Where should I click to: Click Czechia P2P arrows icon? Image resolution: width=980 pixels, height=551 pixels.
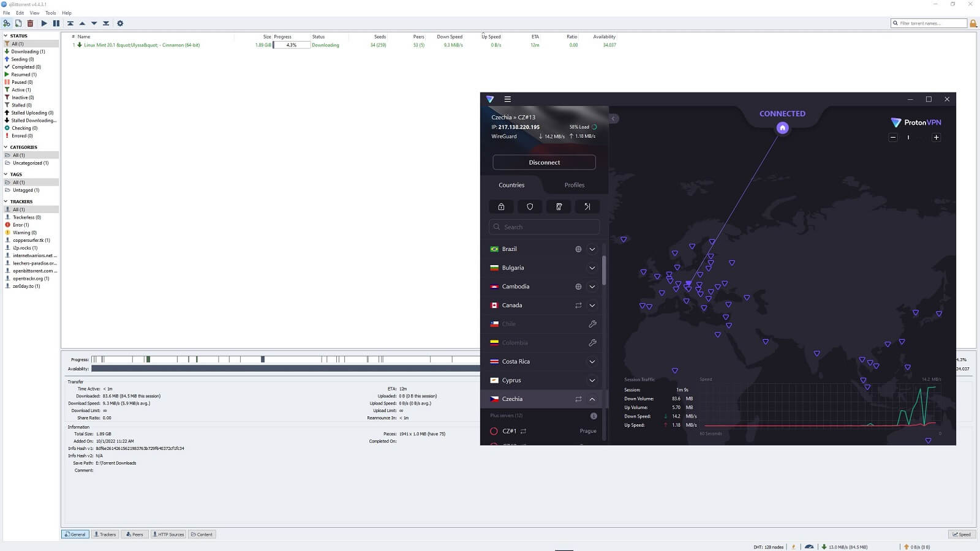tap(578, 399)
